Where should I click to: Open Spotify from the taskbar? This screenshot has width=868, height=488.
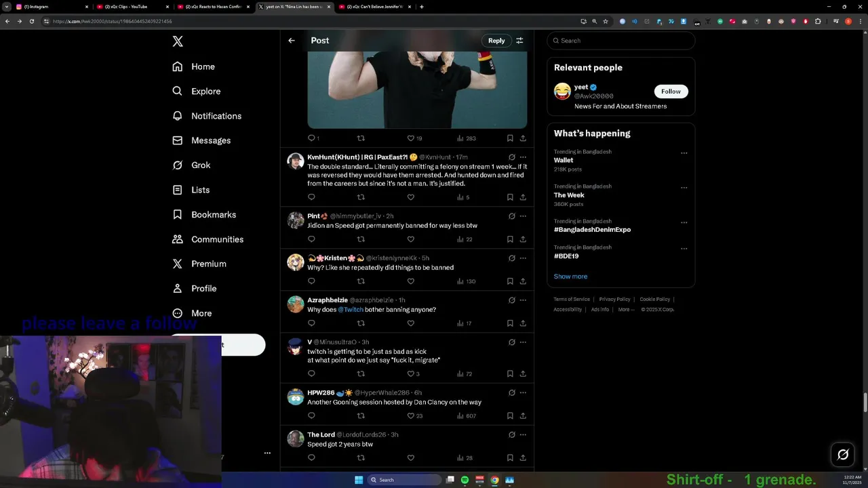point(465,480)
